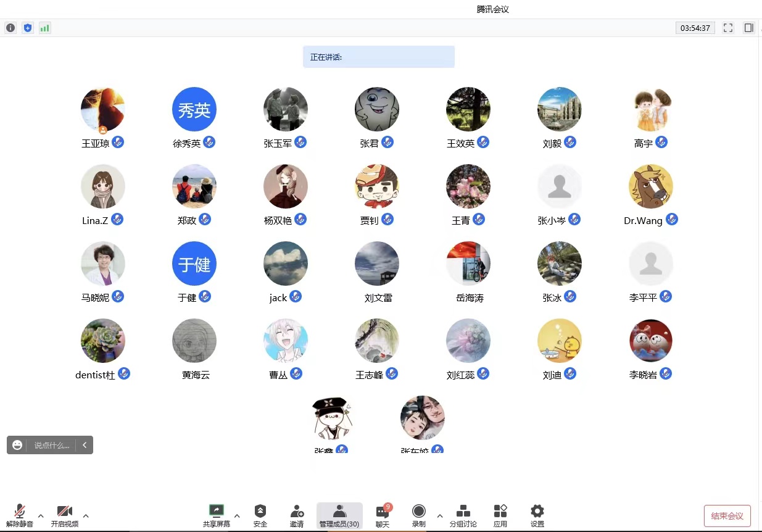
Task: Start recording the meeting (录制)
Action: click(419, 515)
